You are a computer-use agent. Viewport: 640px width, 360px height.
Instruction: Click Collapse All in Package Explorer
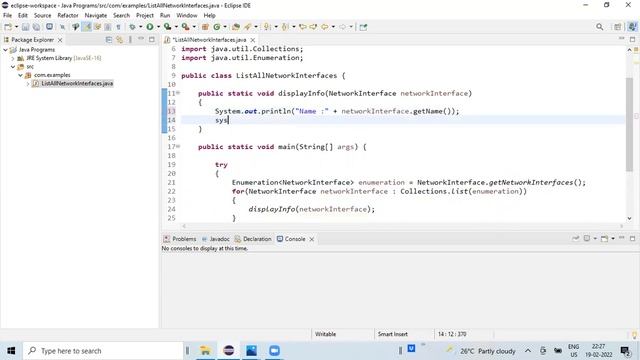(109, 40)
